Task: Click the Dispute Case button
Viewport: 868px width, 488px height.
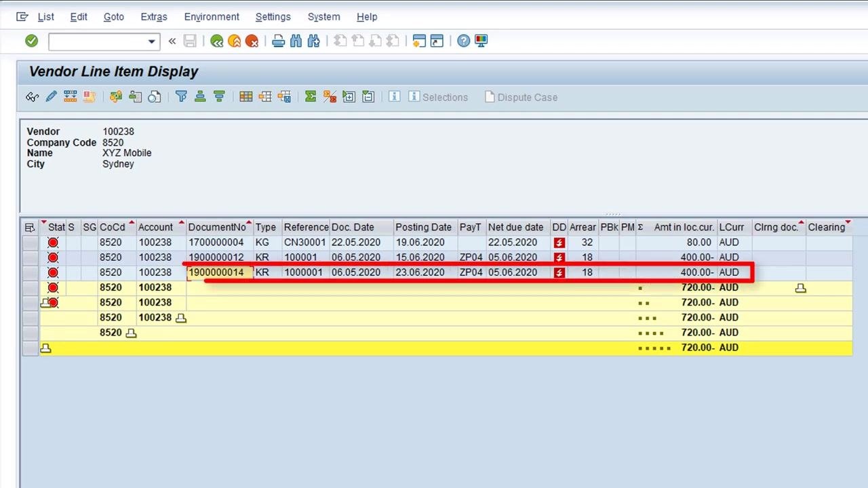Action: [x=521, y=97]
